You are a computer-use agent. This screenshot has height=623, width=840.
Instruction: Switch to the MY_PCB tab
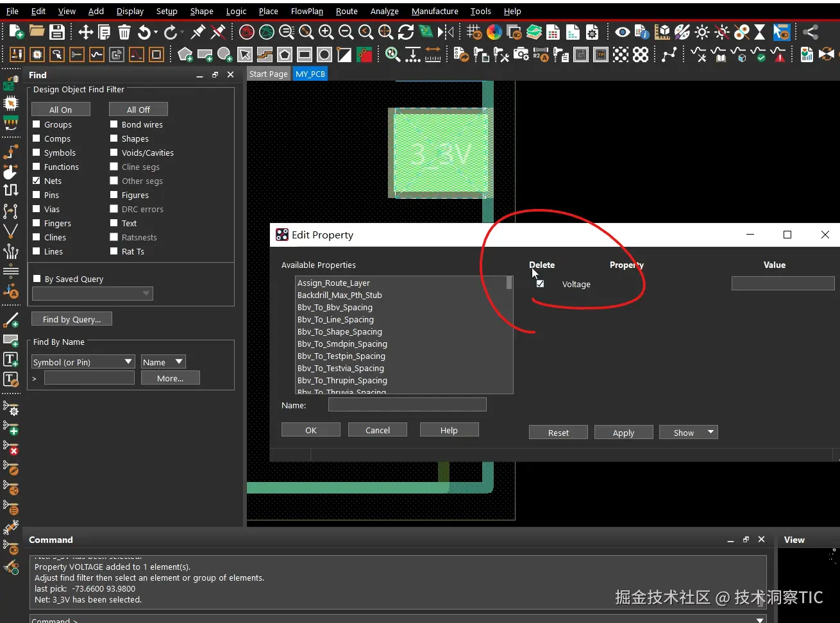click(x=310, y=74)
